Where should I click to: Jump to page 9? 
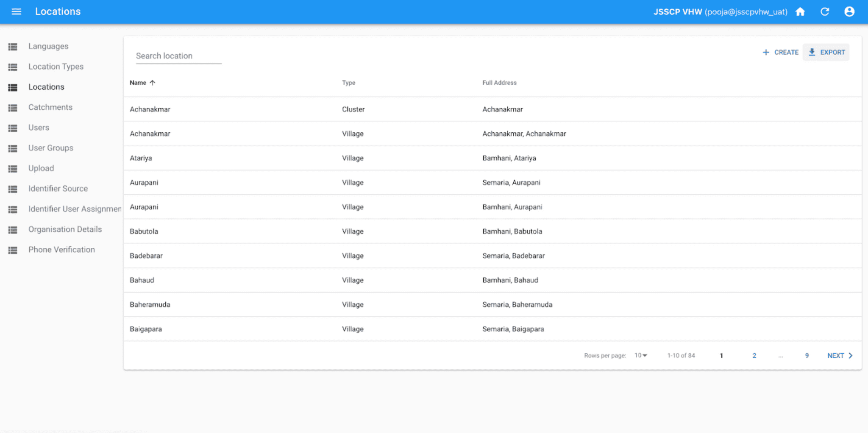pos(807,356)
